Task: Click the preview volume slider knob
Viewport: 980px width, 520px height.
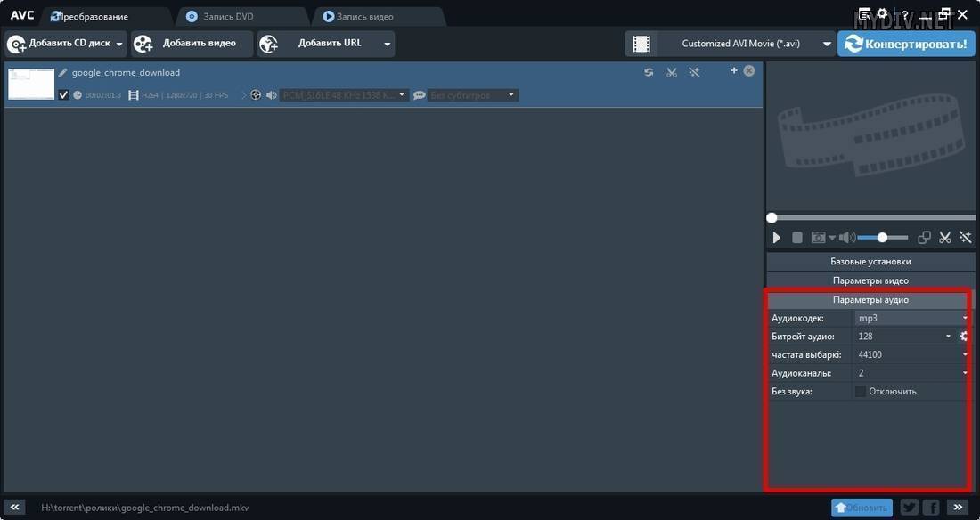Action: pos(882,238)
